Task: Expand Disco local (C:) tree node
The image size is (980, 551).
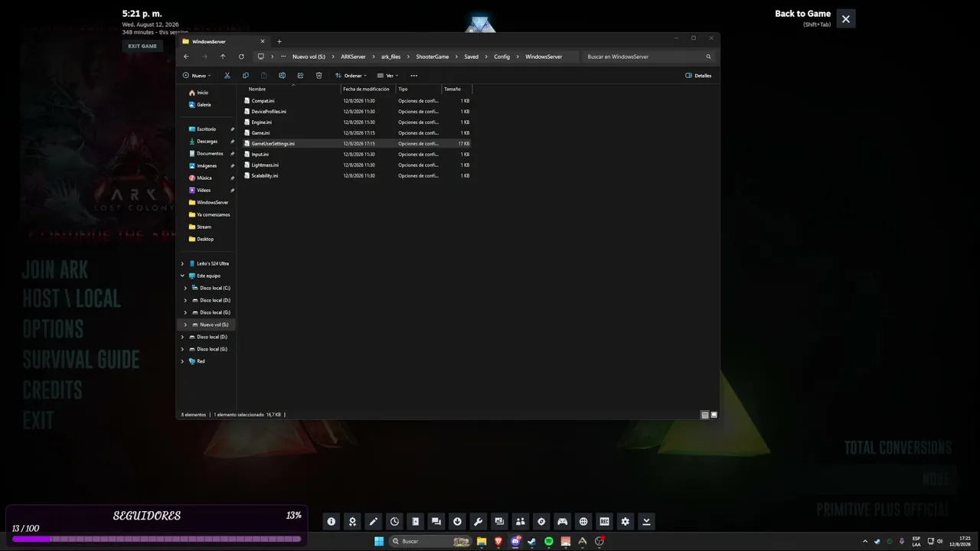Action: tap(185, 288)
